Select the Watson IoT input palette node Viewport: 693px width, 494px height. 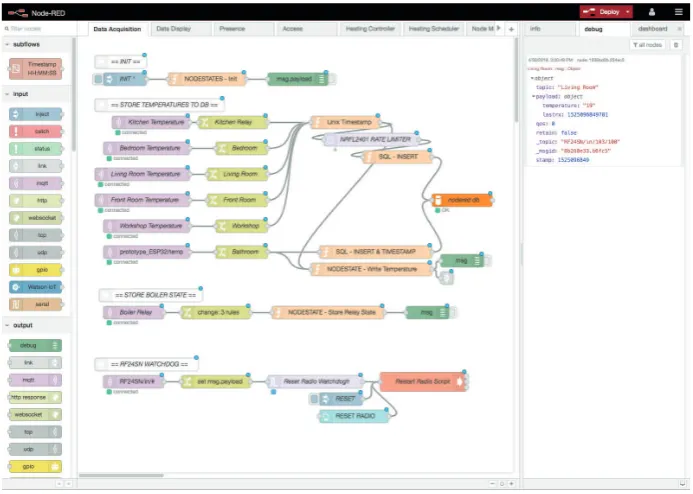coord(35,287)
